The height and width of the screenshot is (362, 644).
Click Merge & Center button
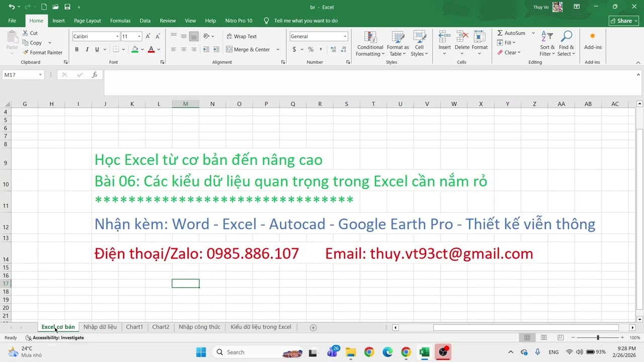248,49
